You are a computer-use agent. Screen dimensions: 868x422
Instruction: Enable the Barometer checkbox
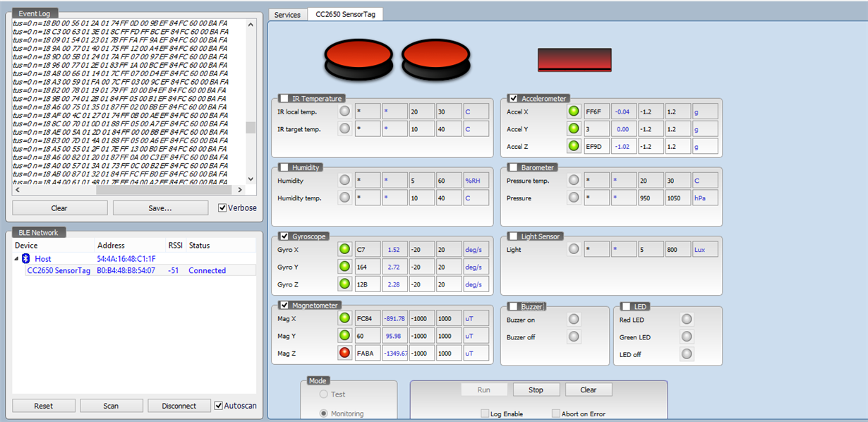(513, 167)
